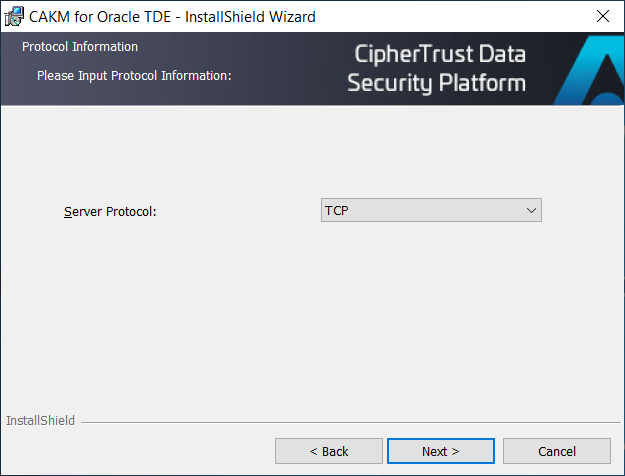Click the InstallShield label at bottom
The width and height of the screenshot is (625, 476).
(x=40, y=421)
